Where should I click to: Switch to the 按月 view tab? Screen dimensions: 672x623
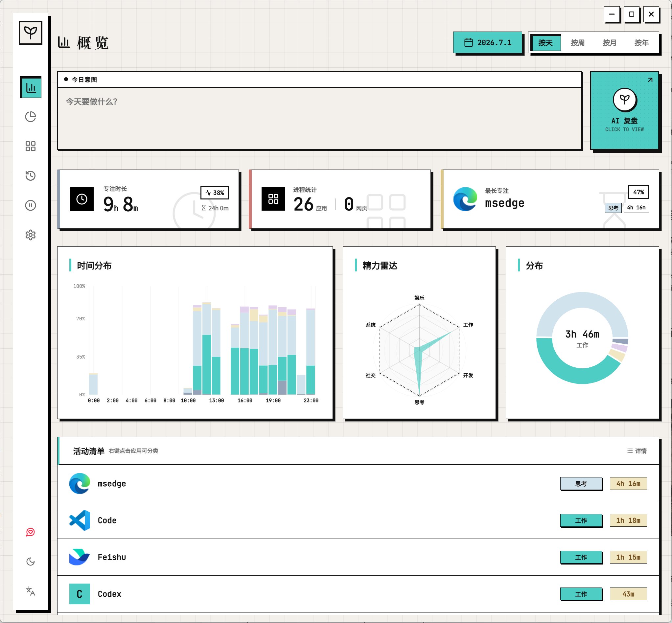(x=609, y=43)
